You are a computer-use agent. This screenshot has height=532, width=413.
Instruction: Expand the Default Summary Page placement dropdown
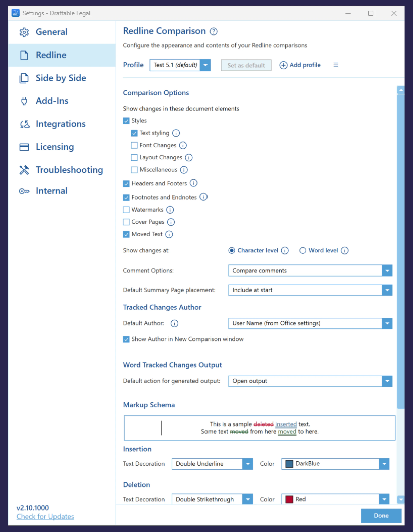387,290
